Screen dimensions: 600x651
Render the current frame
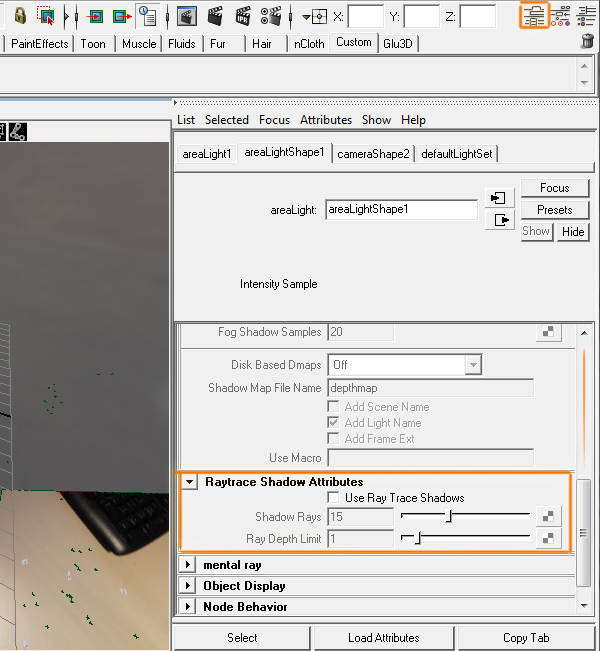coord(215,17)
